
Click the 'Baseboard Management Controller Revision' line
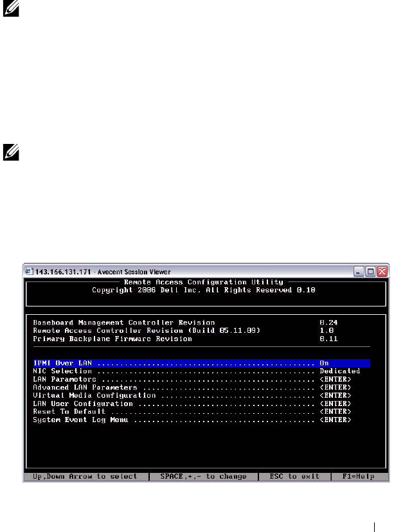pyautogui.click(x=124, y=323)
